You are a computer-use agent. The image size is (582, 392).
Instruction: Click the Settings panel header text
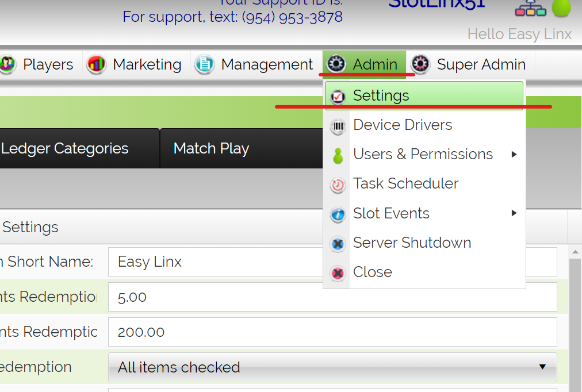30,227
